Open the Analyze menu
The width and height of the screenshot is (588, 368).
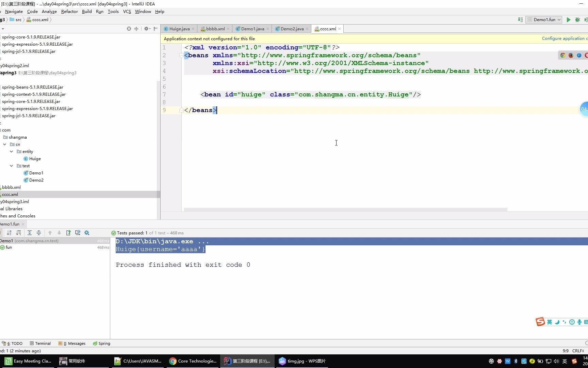[x=49, y=11]
